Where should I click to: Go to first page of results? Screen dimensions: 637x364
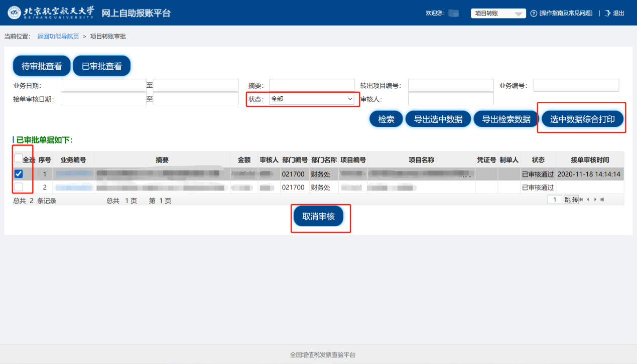click(581, 200)
